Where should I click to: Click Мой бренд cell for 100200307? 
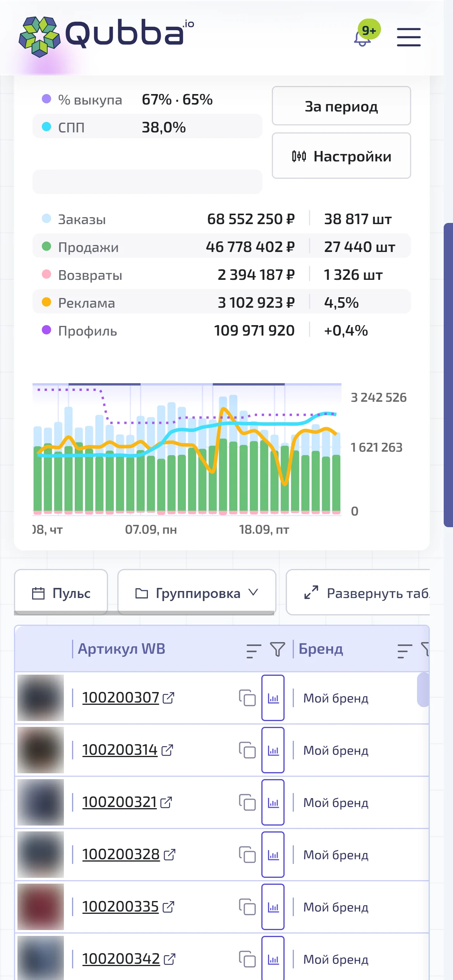tap(336, 698)
